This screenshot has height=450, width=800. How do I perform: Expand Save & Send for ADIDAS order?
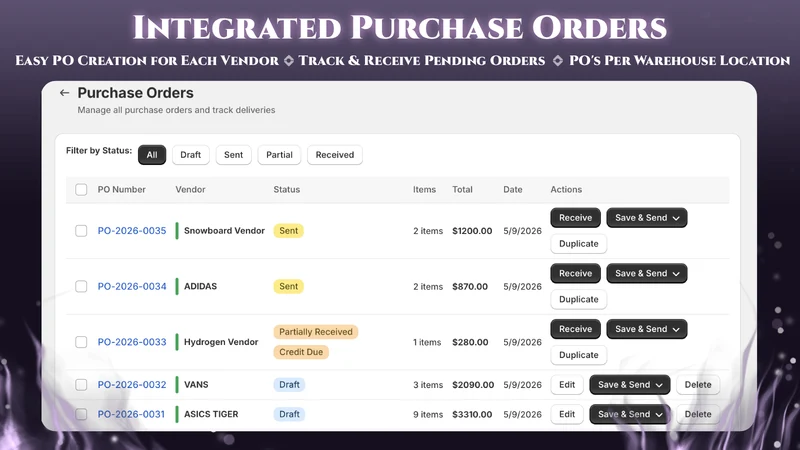pyautogui.click(x=647, y=273)
